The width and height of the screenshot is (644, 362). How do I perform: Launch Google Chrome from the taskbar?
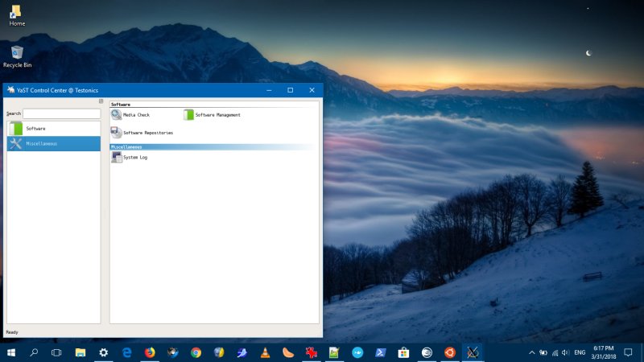point(196,352)
